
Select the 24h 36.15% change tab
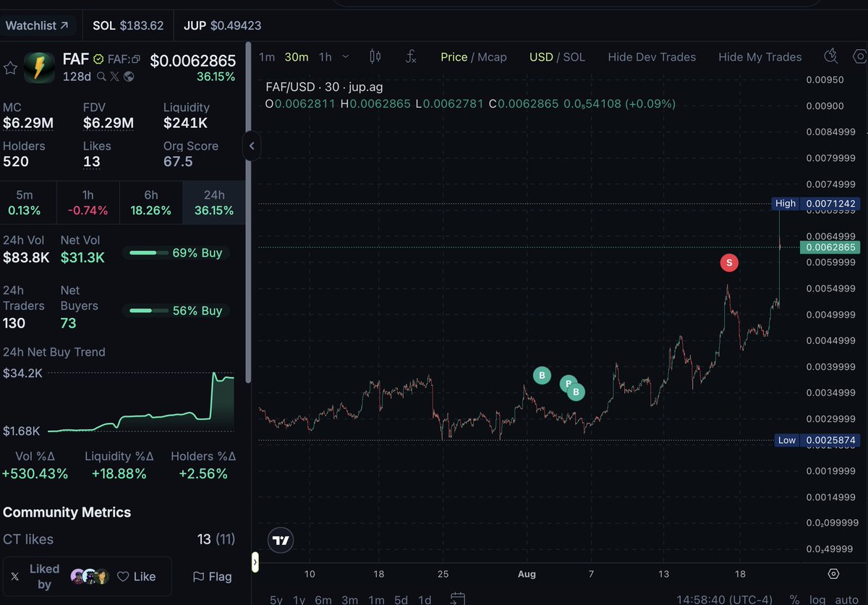[x=214, y=203]
